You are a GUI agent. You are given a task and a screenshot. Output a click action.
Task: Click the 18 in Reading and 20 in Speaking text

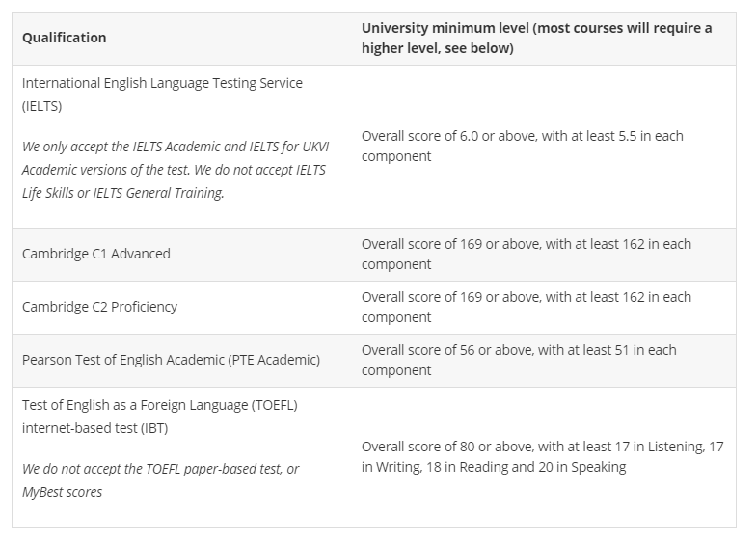click(x=526, y=467)
